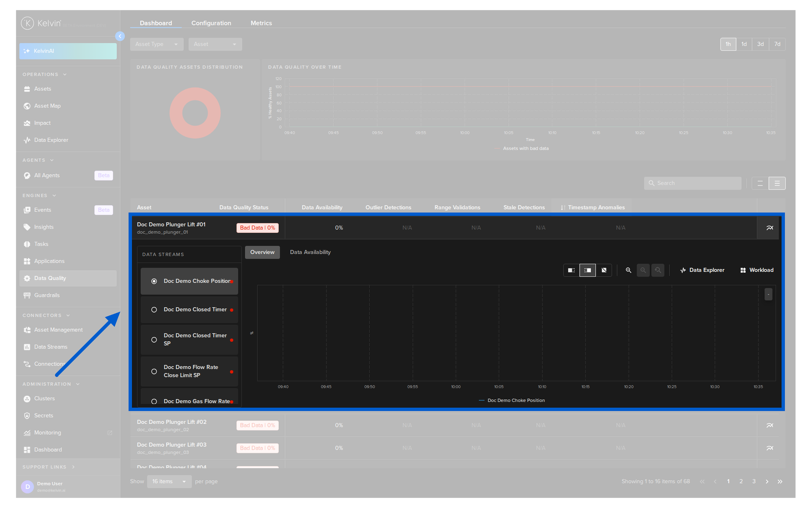The height and width of the screenshot is (508, 812).
Task: Select the Data Availability tab
Action: (310, 252)
